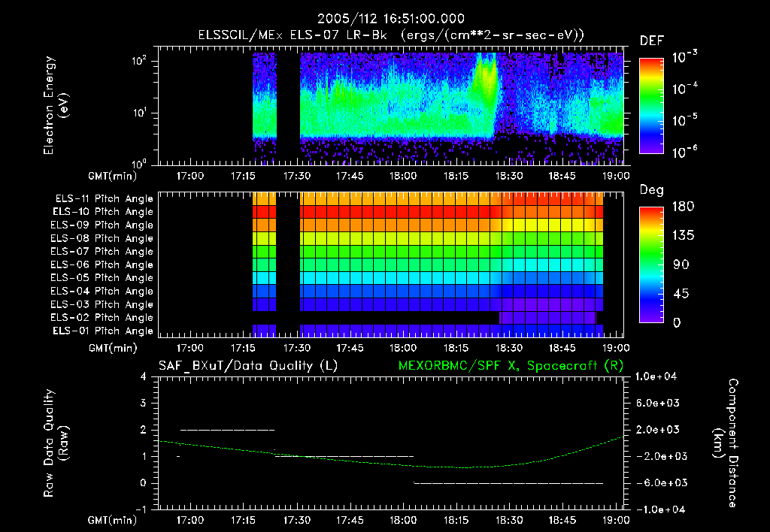
Task: Click the 1.0e+04 right-axis tick label
Action: point(656,376)
